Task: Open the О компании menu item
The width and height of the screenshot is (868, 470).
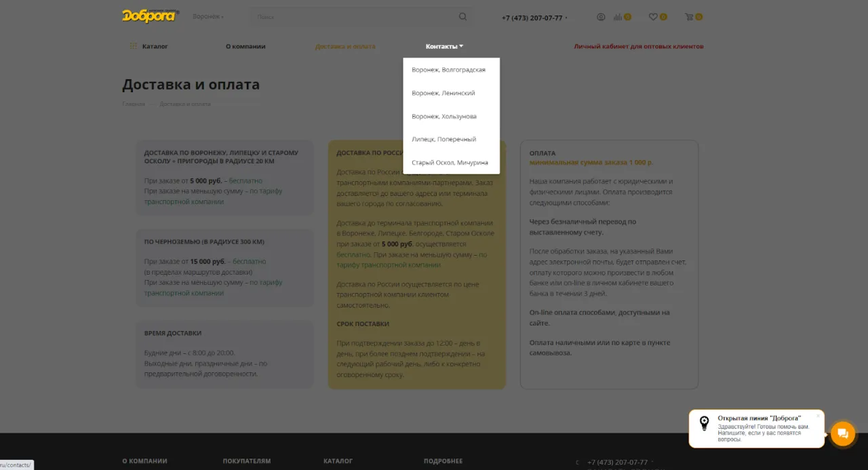Action: (245, 45)
